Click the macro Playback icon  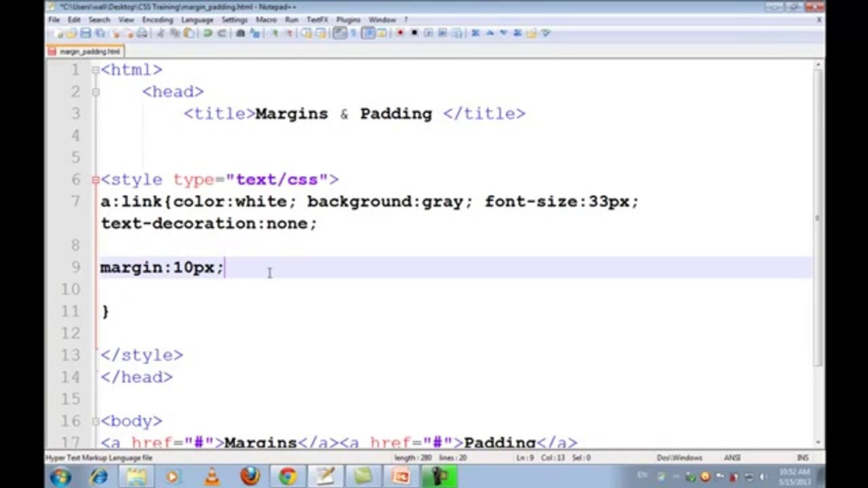[429, 33]
